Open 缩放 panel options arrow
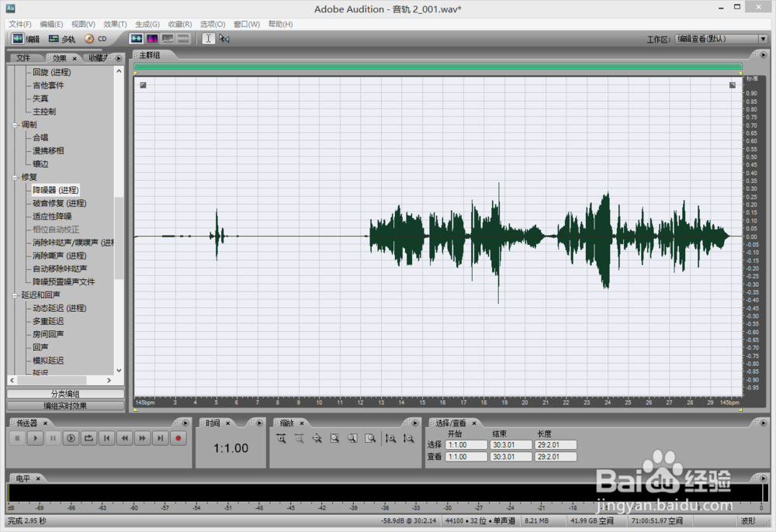Screen dimensions: 776x532 tap(415, 423)
